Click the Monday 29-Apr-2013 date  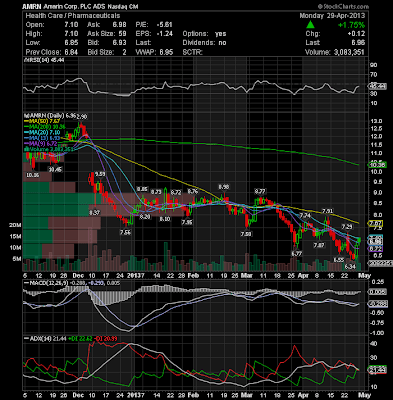332,16
